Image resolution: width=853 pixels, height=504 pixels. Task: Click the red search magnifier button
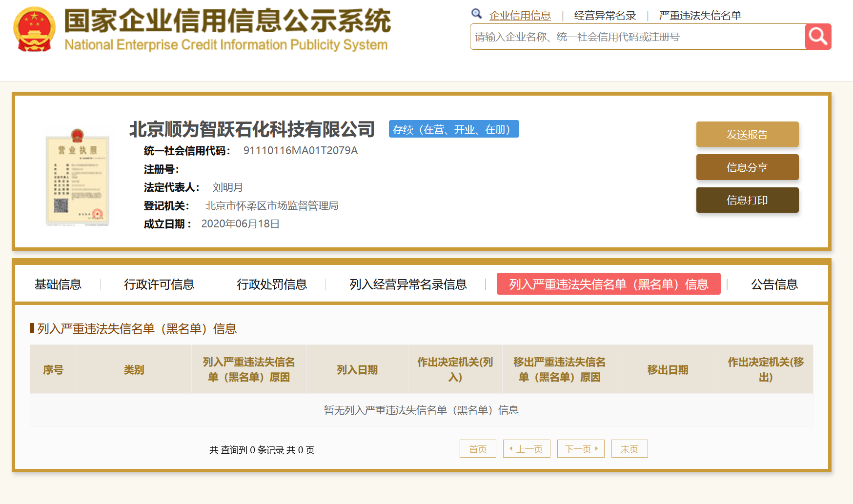coord(818,37)
